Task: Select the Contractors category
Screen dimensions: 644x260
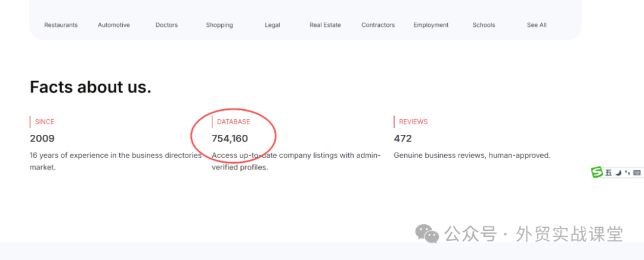Action: click(x=378, y=25)
